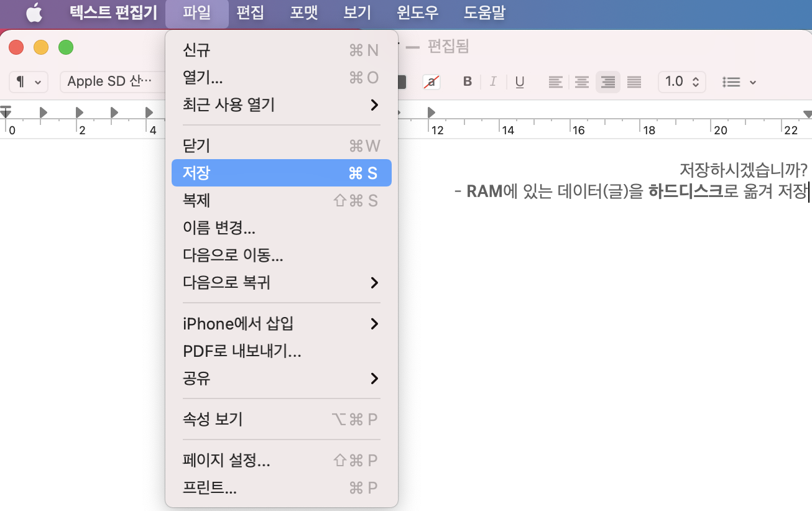This screenshot has width=812, height=511.
Task: Expand the 다음으로 복귀 submenu
Action: 281,282
